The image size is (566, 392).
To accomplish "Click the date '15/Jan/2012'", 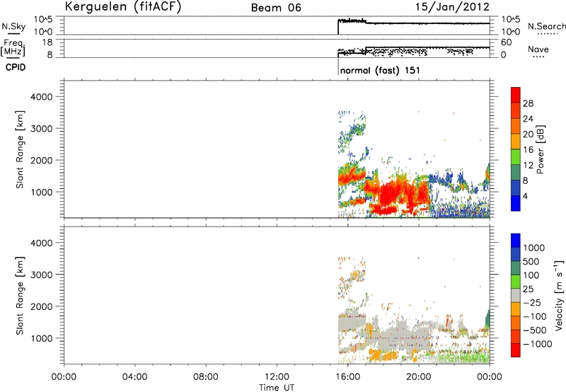I will [453, 6].
